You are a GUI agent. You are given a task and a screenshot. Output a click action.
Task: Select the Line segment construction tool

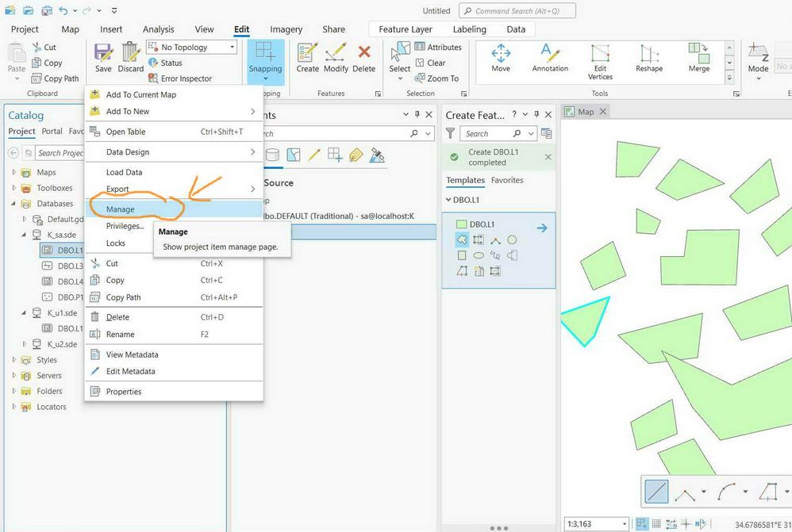coord(656,491)
